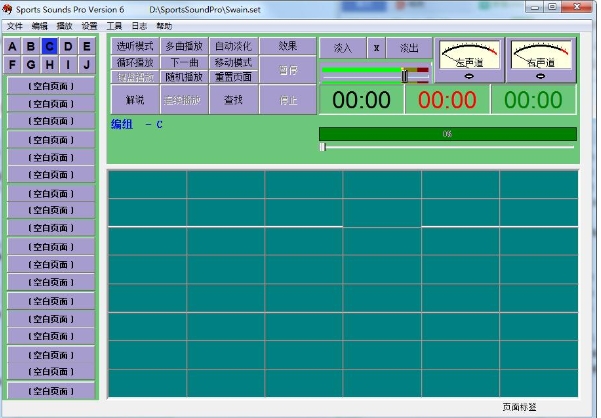Click the 淡出 fade out button
This screenshot has height=418, width=601.
409,48
